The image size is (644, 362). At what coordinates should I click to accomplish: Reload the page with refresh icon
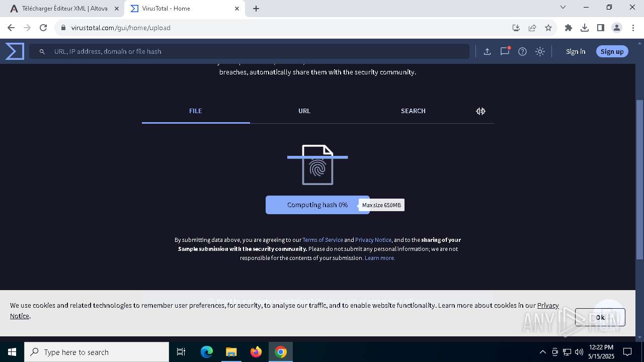click(x=43, y=28)
